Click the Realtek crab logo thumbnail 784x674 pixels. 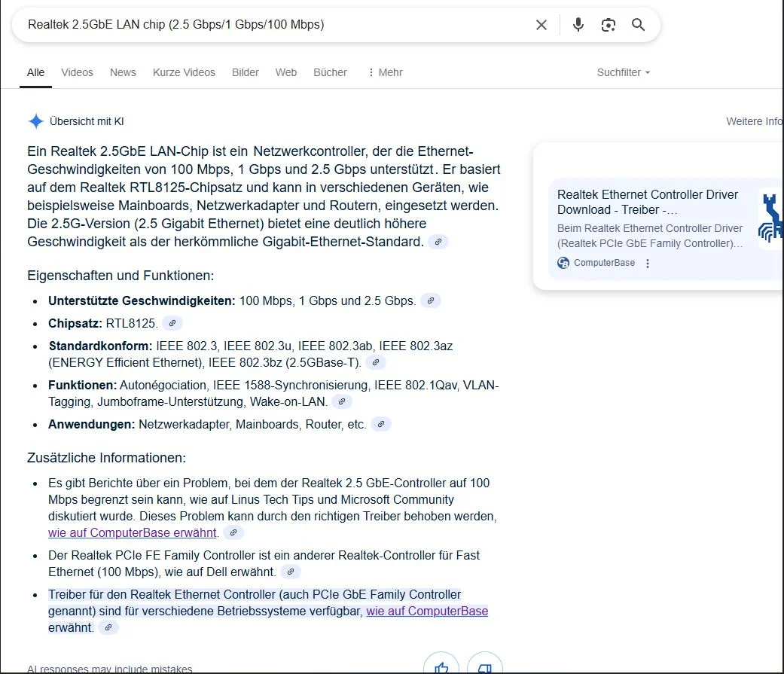770,218
